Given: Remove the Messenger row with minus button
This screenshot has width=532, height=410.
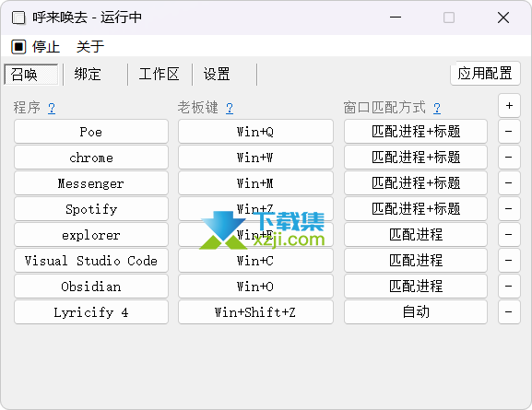Looking at the screenshot, I should pos(509,182).
